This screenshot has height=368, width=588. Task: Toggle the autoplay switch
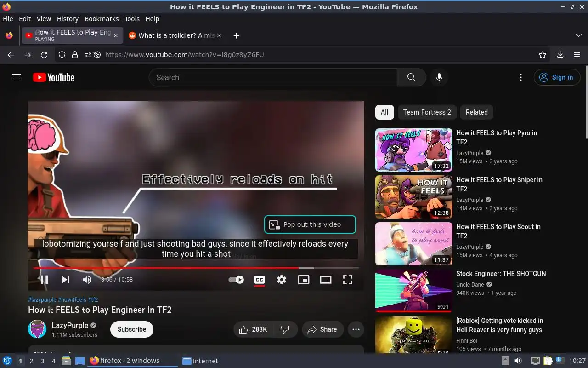click(236, 279)
